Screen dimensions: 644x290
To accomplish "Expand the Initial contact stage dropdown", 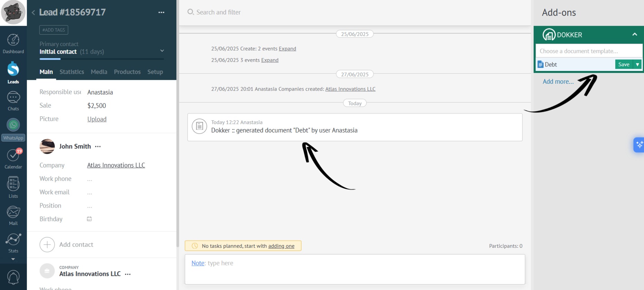I will point(162,51).
